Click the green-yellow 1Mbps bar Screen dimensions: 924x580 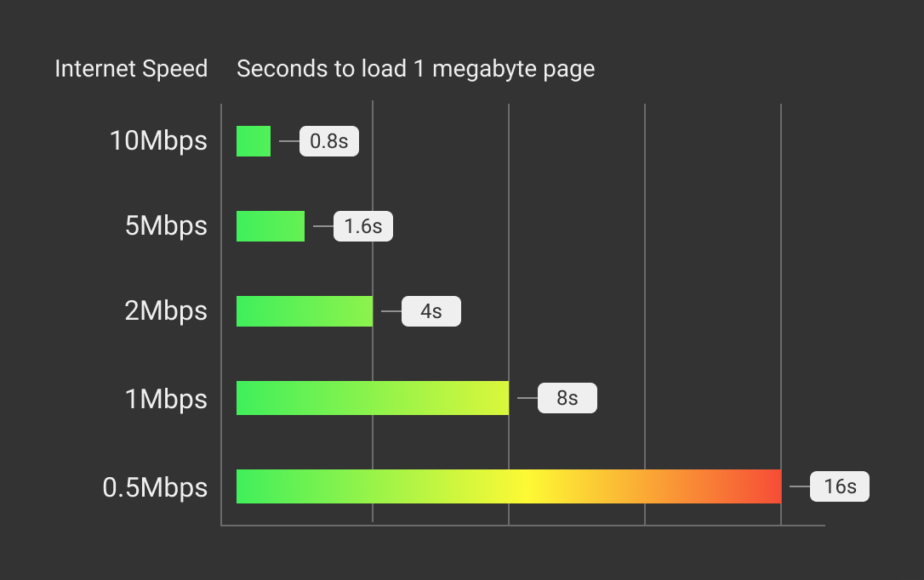click(x=373, y=398)
